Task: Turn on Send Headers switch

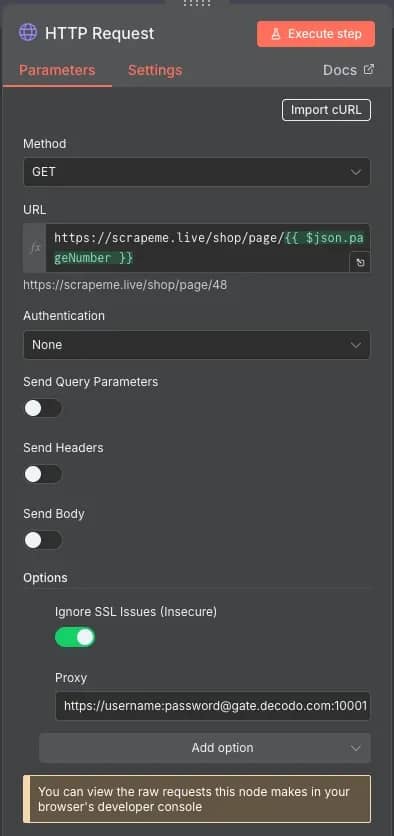Action: tap(43, 475)
